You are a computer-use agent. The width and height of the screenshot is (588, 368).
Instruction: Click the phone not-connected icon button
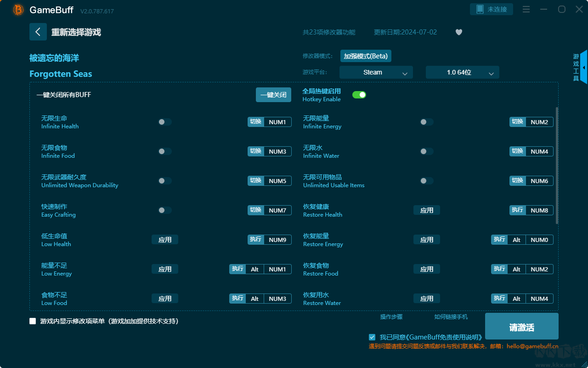[491, 9]
